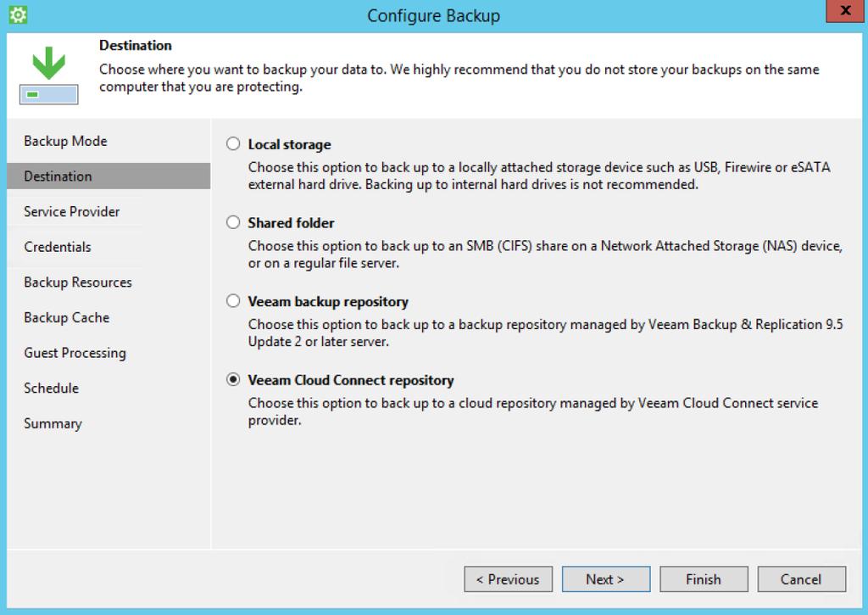
Task: Go to the Backup Mode step
Action: [x=65, y=141]
